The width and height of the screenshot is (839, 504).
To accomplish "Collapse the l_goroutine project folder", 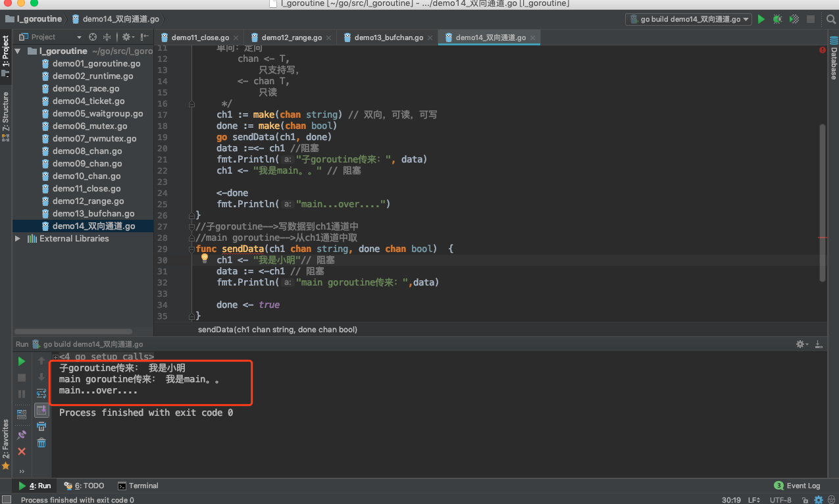I will click(18, 51).
